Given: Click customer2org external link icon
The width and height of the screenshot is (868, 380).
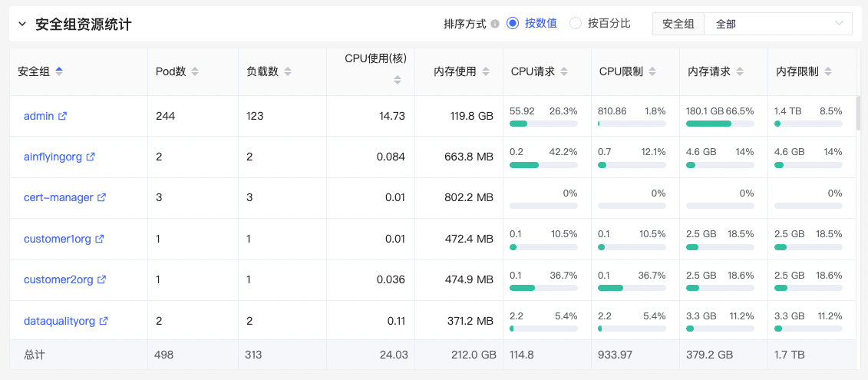Looking at the screenshot, I should [x=102, y=279].
